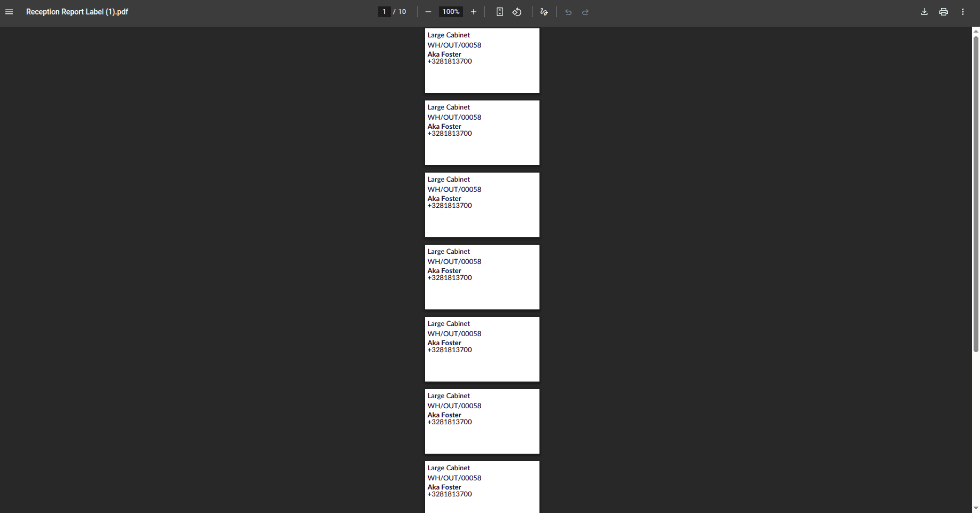Open the sidebar hamburger menu
This screenshot has width=980, height=513.
click(9, 12)
